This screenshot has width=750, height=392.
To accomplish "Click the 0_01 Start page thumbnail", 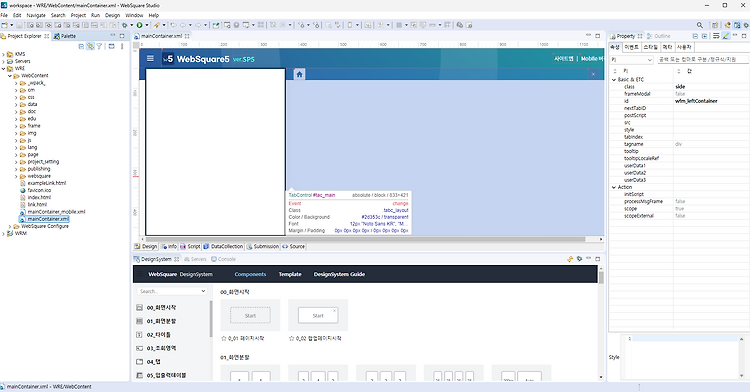I will click(250, 315).
